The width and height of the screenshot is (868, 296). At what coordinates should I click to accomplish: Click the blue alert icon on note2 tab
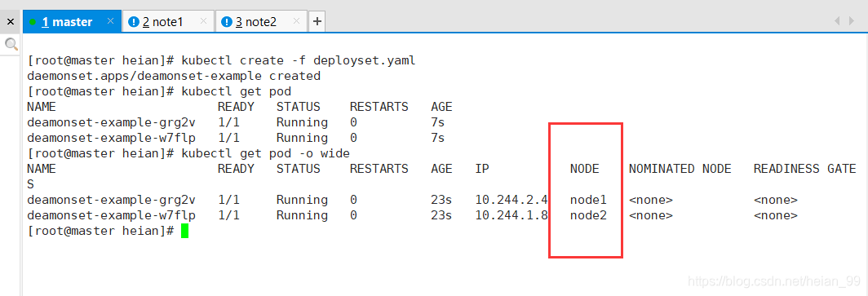pos(227,22)
